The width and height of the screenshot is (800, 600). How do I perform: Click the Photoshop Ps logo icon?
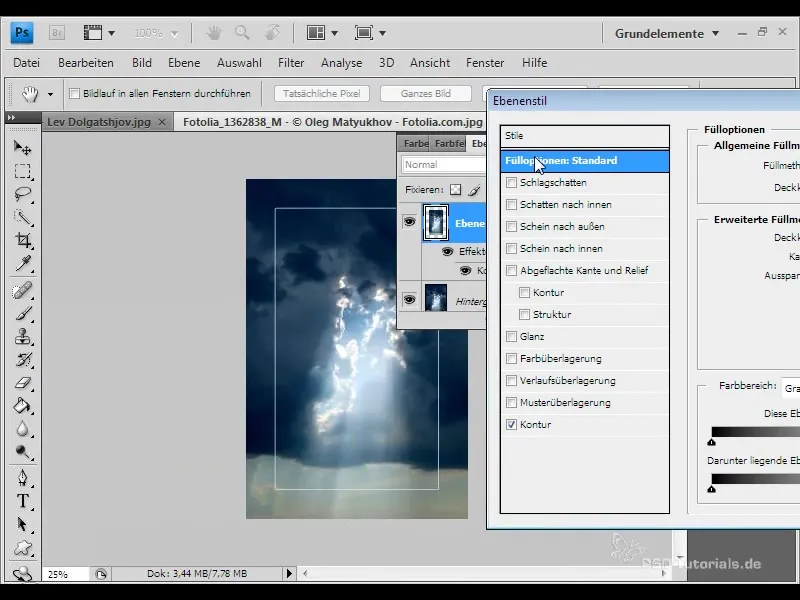click(22, 33)
